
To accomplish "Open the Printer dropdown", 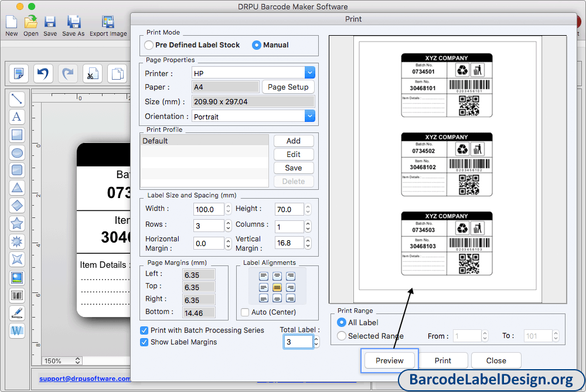I will [x=310, y=73].
